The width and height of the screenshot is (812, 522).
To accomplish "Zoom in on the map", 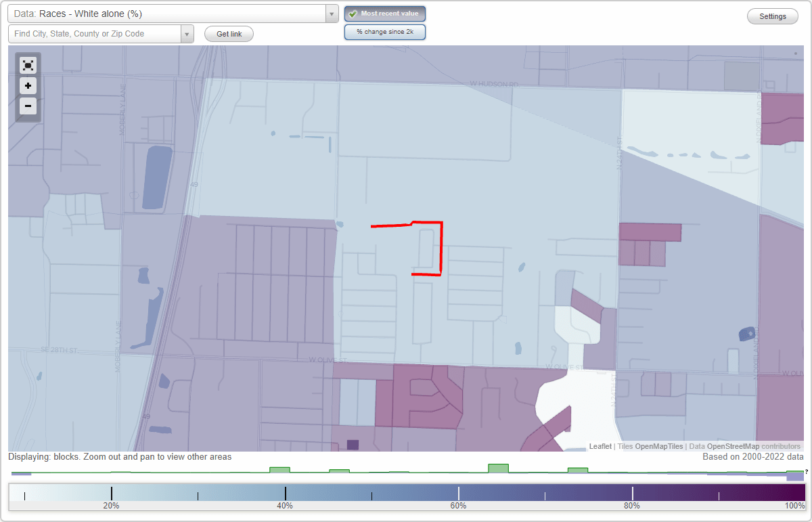I will 28,86.
